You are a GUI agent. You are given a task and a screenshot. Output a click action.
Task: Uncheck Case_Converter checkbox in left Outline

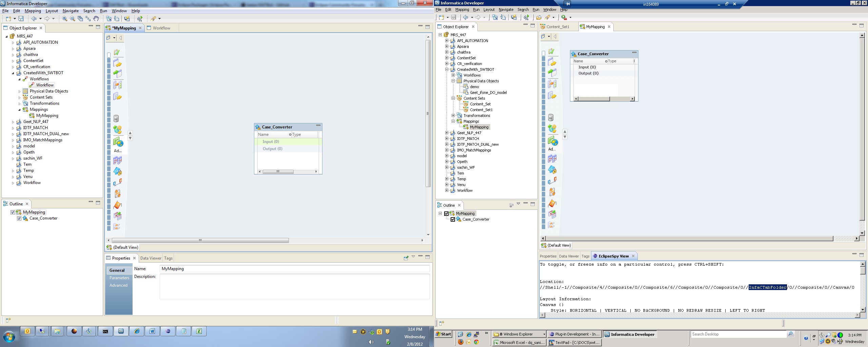pos(19,218)
